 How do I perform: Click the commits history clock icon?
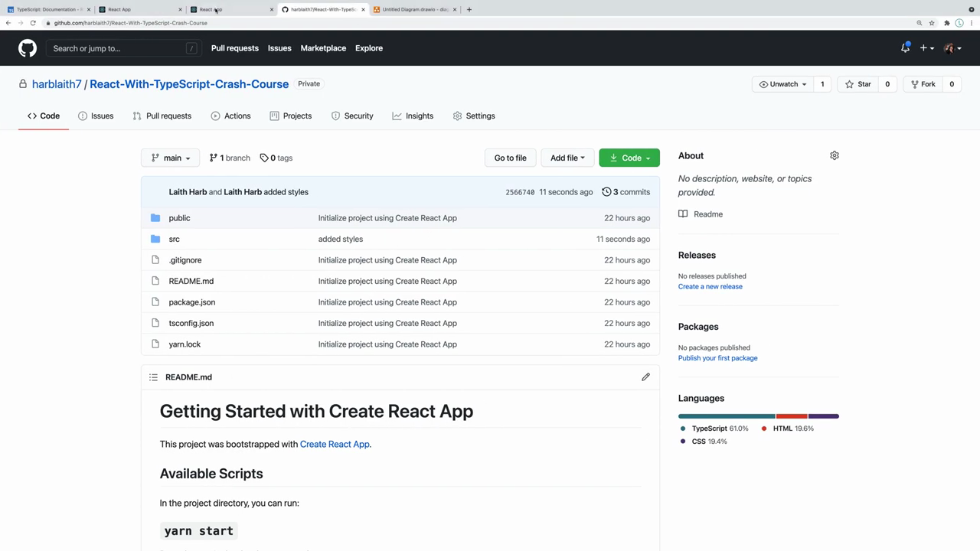point(606,192)
